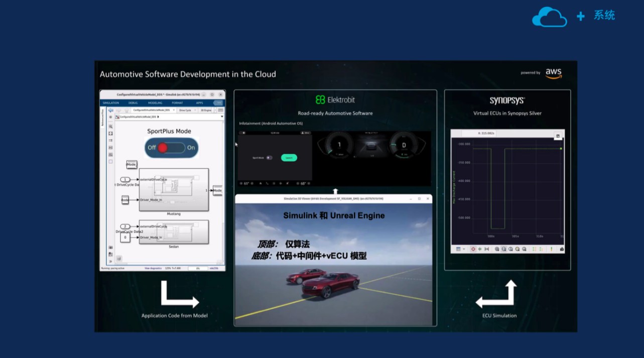The height and width of the screenshot is (358, 644).
Task: Click the phone icon in infotainment bottom bar
Action: [268, 183]
